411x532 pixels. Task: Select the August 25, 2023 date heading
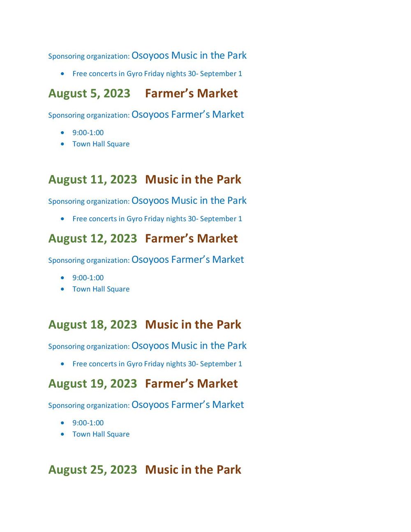coord(92,470)
